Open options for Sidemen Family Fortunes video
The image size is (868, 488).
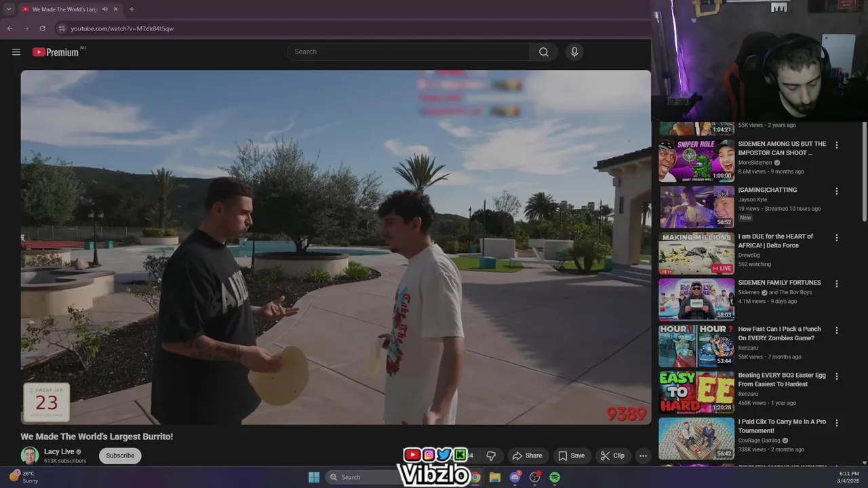pyautogui.click(x=837, y=284)
